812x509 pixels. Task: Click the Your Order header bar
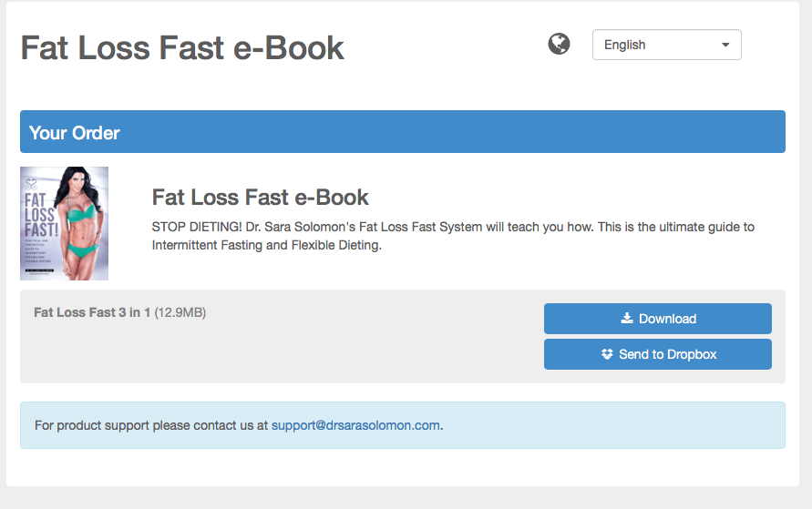click(x=403, y=131)
